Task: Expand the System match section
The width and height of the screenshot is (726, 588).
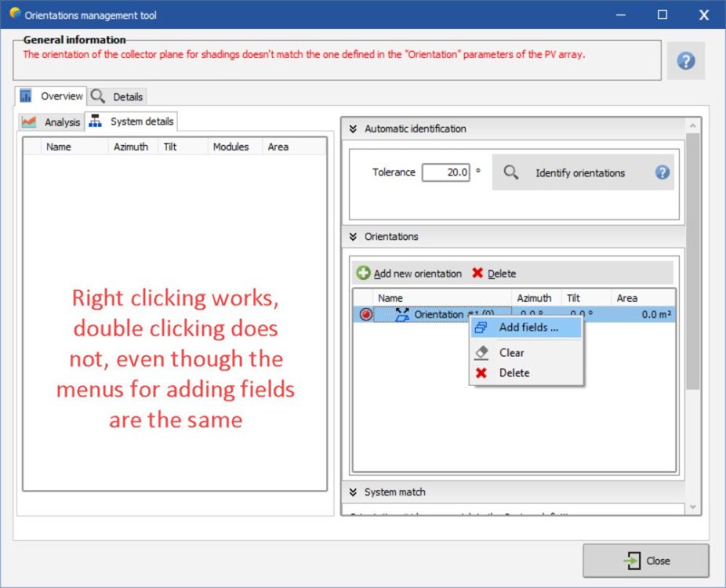Action: (353, 492)
